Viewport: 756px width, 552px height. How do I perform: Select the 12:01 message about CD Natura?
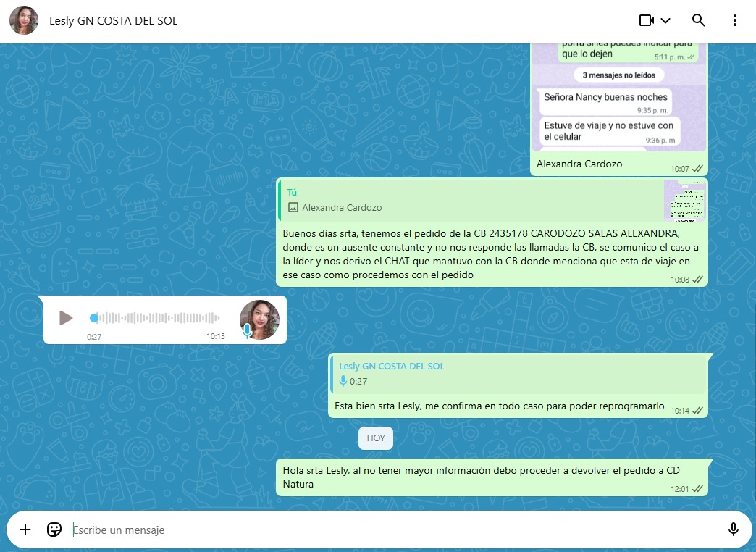coord(481,477)
